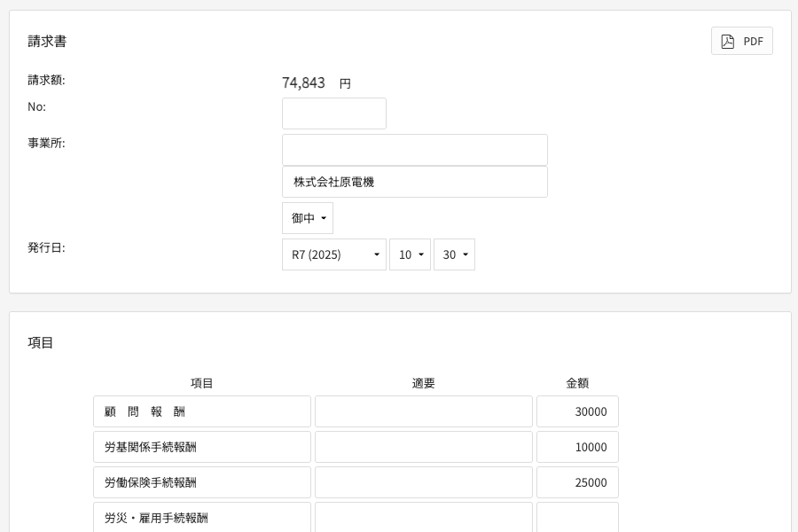Click the 株式会社原電機 company name field
Screen dimensions: 798x532
[x=414, y=182]
